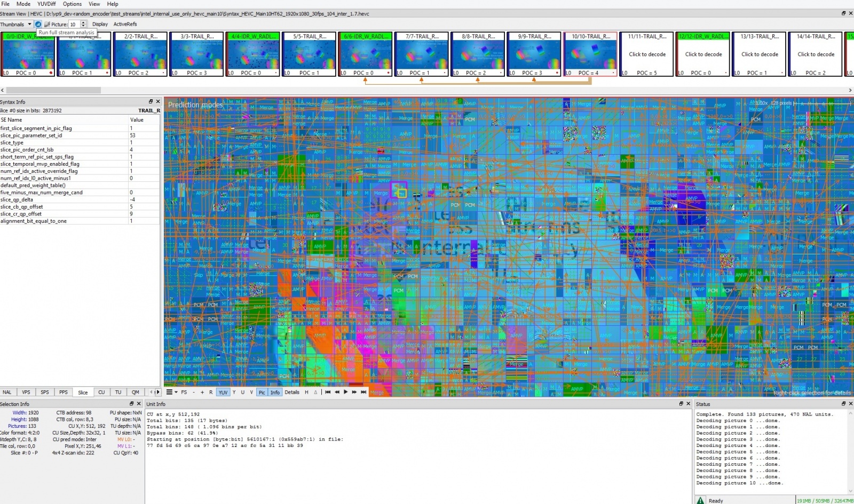The image size is (854, 504).
Task: Increment the Picture number spinner
Action: click(83, 22)
